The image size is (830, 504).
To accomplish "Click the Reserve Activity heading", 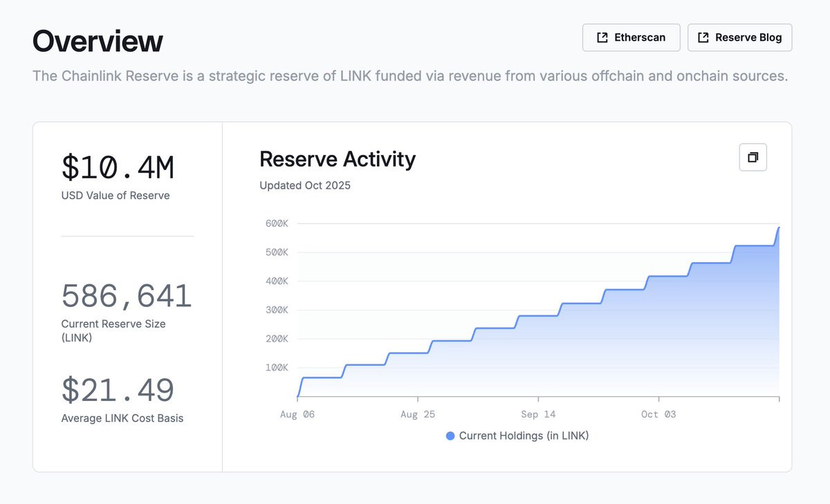I will pos(338,159).
